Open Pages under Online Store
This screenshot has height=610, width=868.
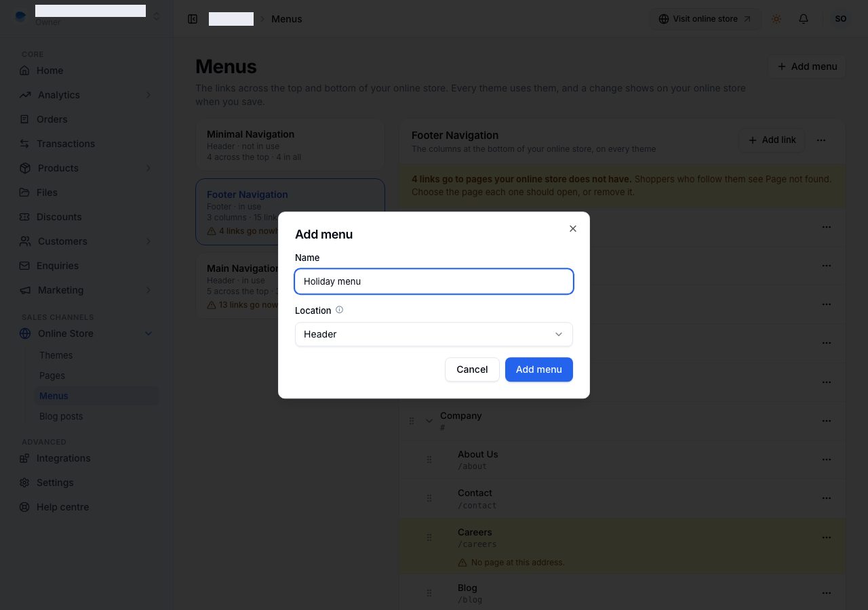[98, 375]
